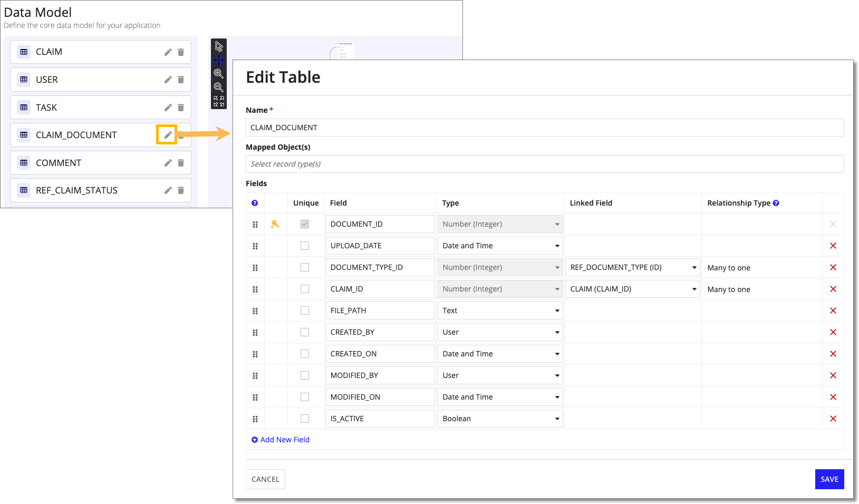859x504 pixels.
Task: Open help next to Relationship Type
Action: coord(776,203)
